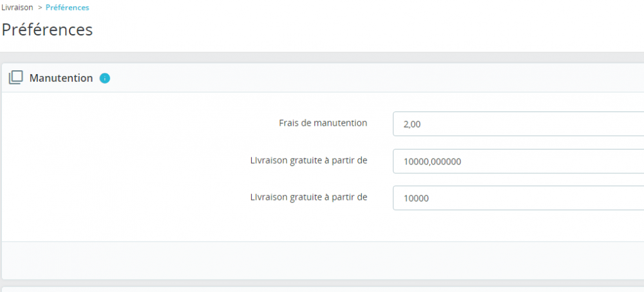644x292 pixels.
Task: Click the Frais de manutention label
Action: (x=323, y=122)
